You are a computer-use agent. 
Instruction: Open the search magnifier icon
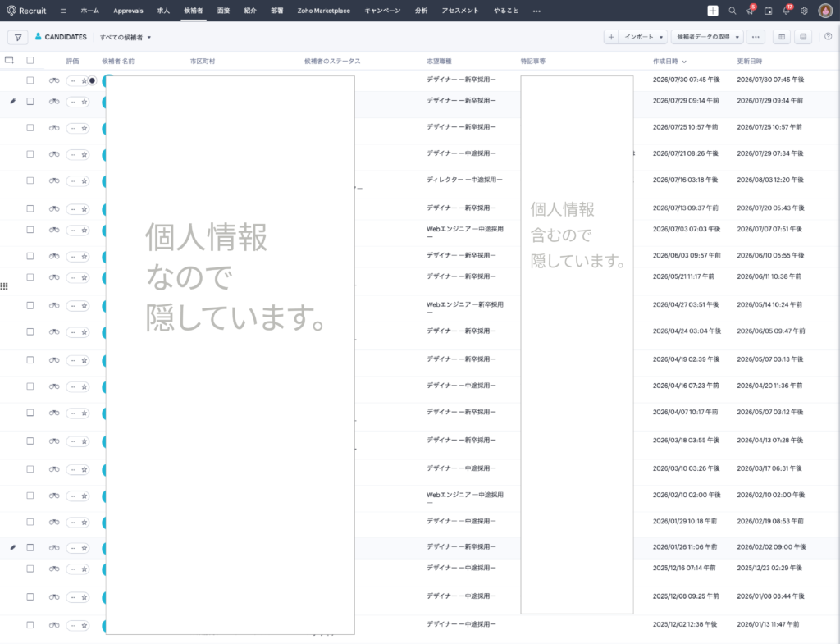click(x=732, y=11)
